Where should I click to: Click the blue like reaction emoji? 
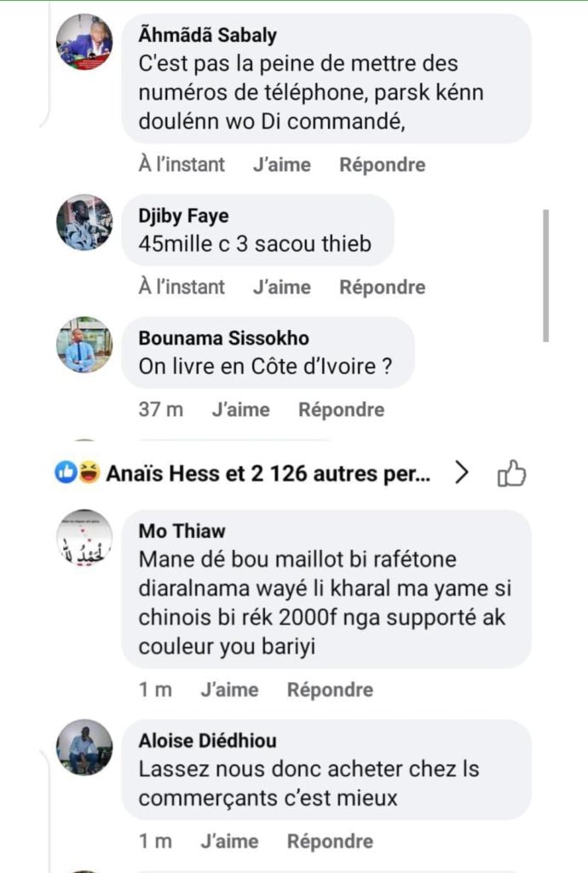point(66,473)
